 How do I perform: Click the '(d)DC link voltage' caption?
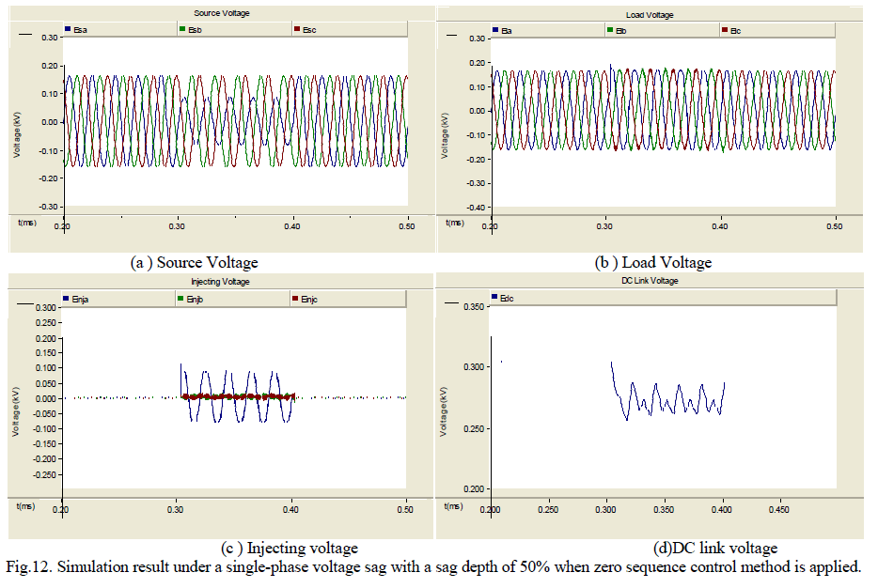click(x=715, y=548)
